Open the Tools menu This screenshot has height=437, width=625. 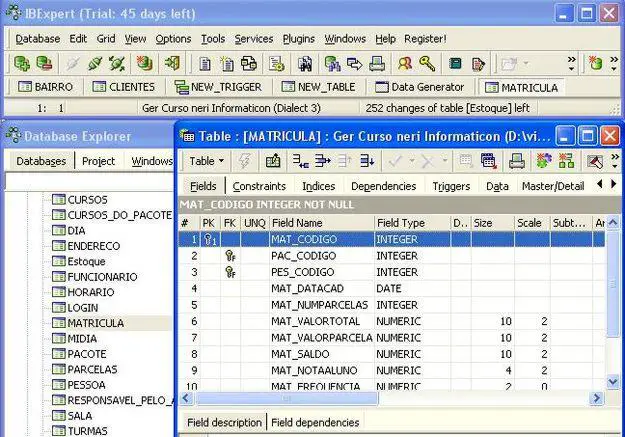point(213,39)
